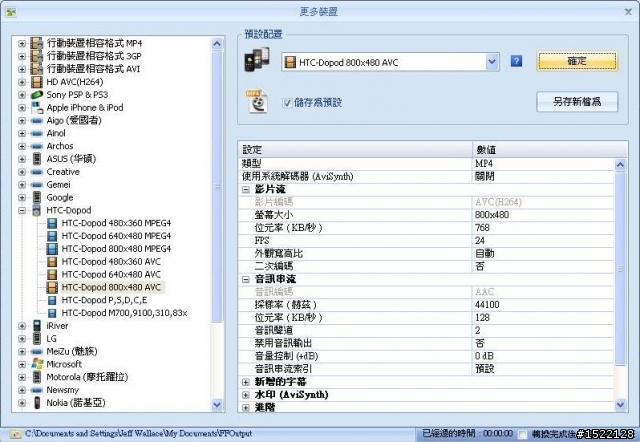Close the 更多裝置 dialog window
640x442 pixels.
629,12
